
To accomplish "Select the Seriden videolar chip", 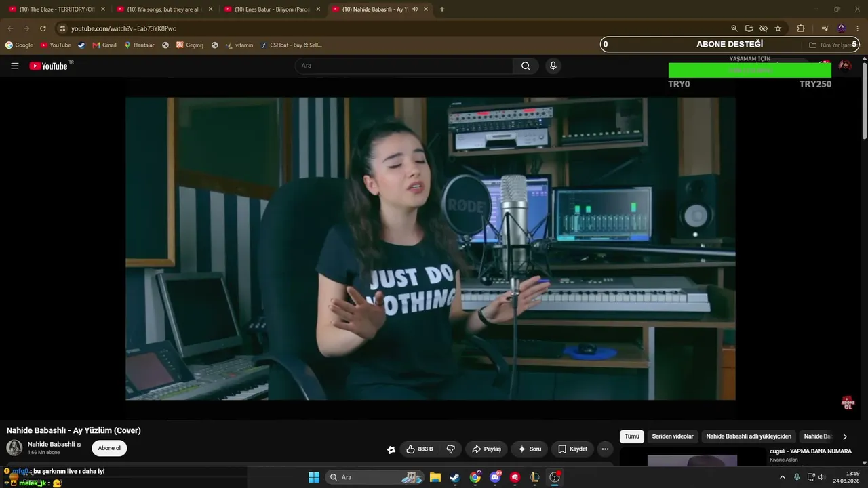I will pyautogui.click(x=673, y=436).
